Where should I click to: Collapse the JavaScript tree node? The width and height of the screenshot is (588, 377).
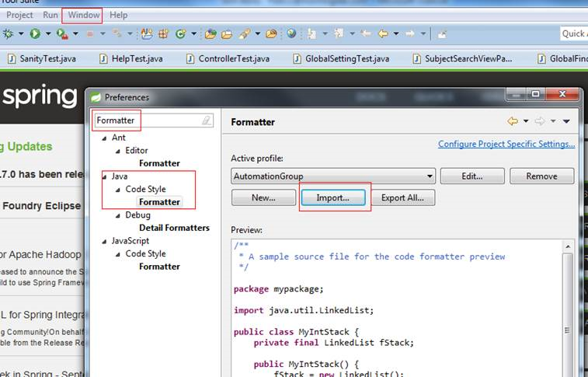tap(104, 242)
